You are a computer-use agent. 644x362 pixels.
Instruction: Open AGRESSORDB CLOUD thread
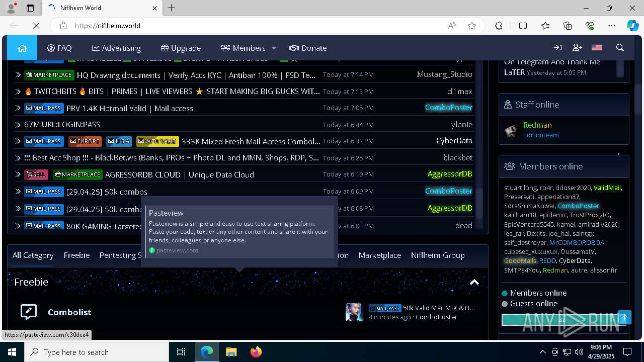(180, 174)
